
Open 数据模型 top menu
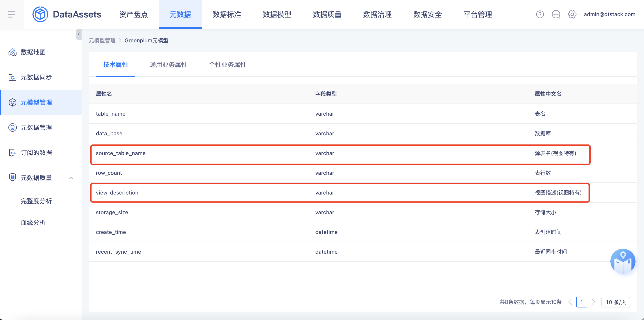coord(277,14)
